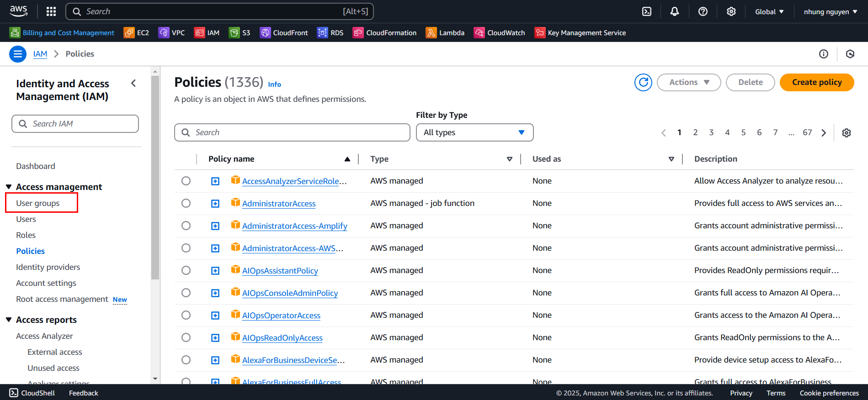This screenshot has height=400, width=868.
Task: Refresh the policies list
Action: tap(643, 82)
